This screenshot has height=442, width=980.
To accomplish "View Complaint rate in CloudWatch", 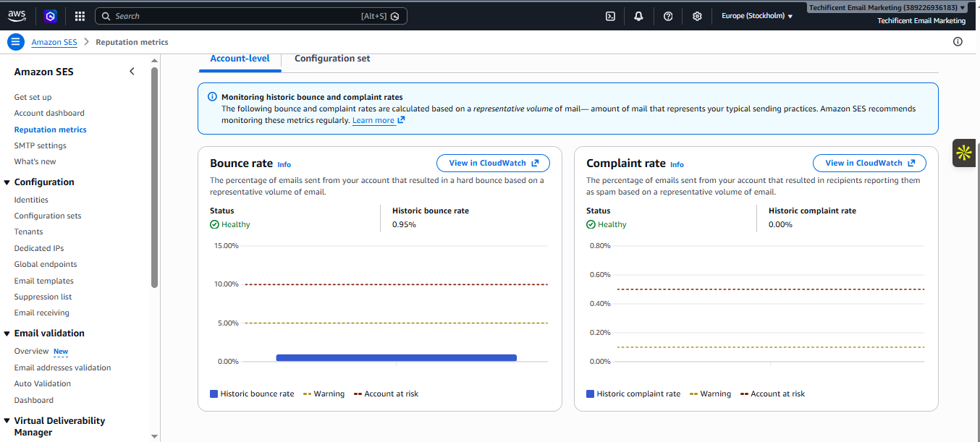I will point(869,163).
